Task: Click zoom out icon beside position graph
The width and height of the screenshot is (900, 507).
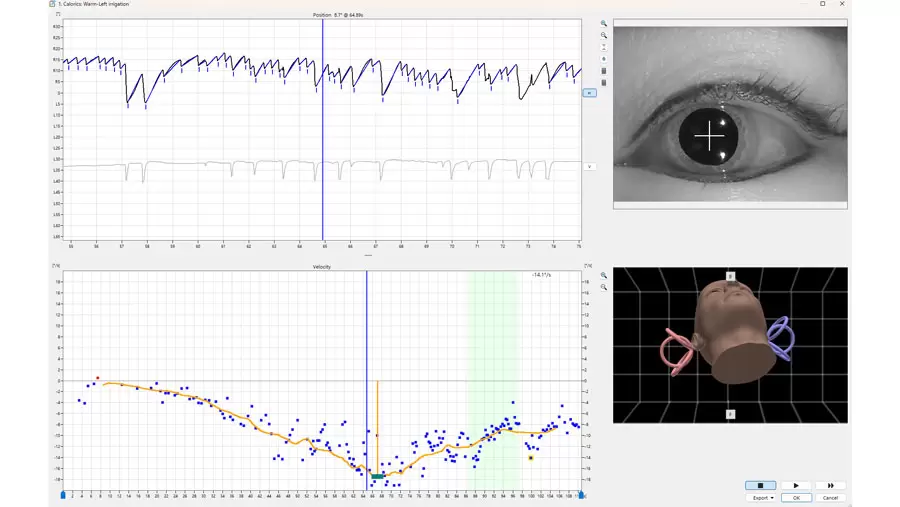Action: click(x=604, y=35)
